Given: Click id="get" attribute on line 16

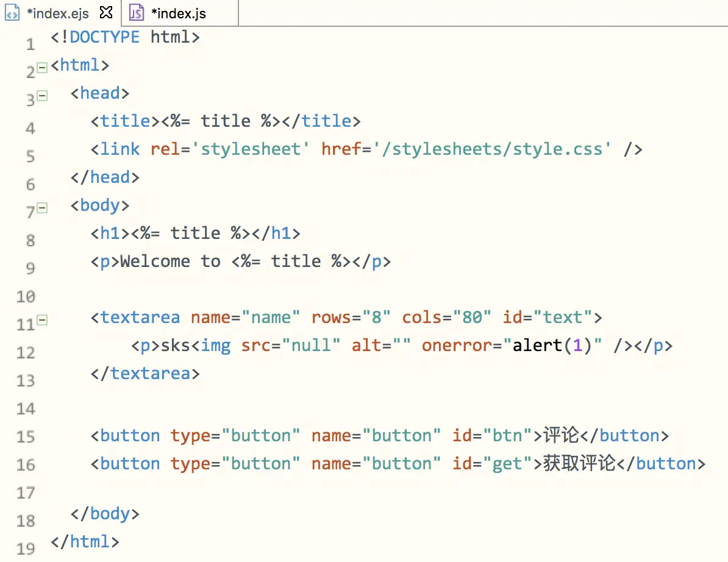Looking at the screenshot, I should click(492, 464).
